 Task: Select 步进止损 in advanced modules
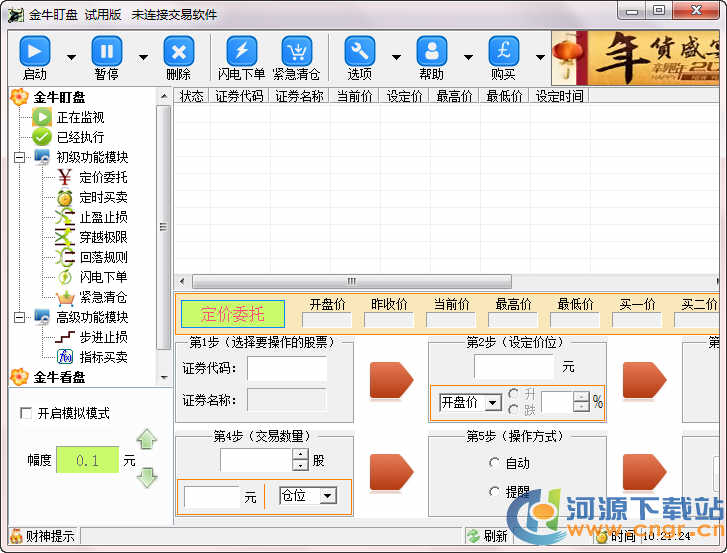click(x=103, y=337)
